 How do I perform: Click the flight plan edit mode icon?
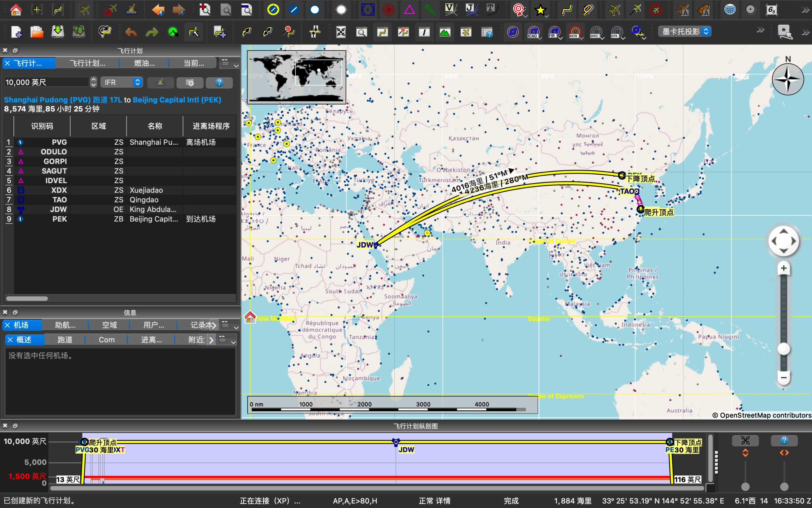coord(194,32)
